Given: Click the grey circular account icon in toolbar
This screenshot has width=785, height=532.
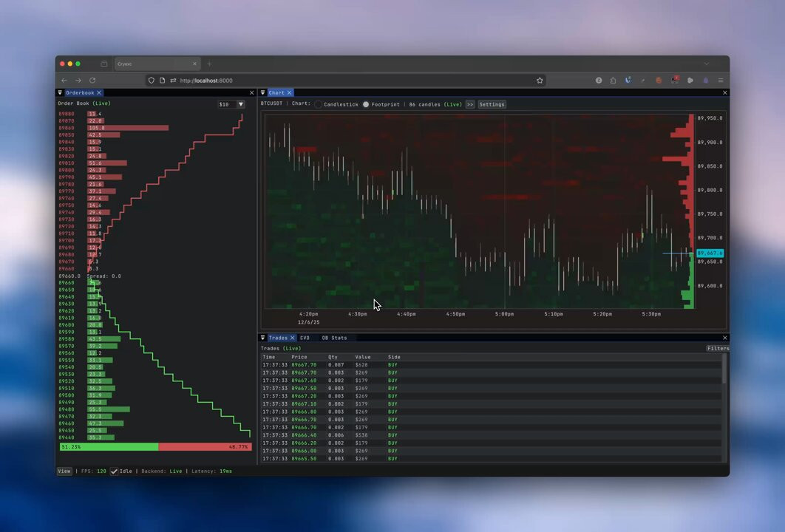Looking at the screenshot, I should coord(599,80).
